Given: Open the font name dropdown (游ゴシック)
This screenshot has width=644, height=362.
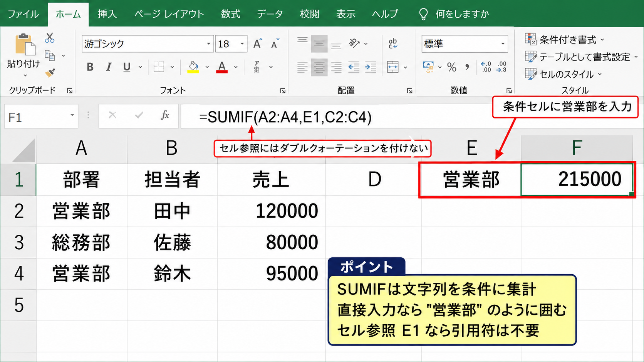Looking at the screenshot, I should pyautogui.click(x=208, y=44).
